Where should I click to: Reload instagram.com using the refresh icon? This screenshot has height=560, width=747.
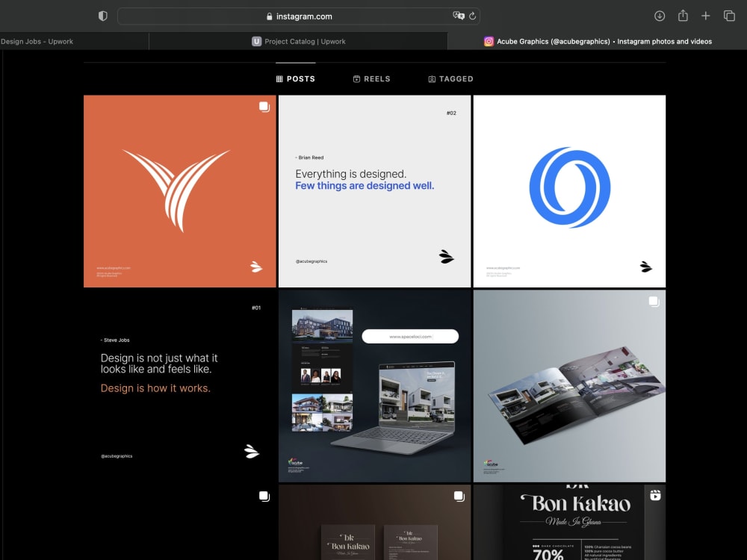point(474,16)
